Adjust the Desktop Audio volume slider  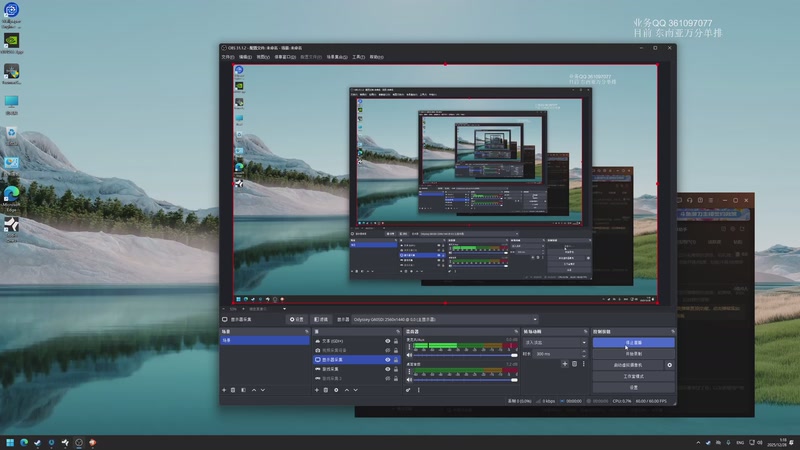pyautogui.click(x=465, y=380)
